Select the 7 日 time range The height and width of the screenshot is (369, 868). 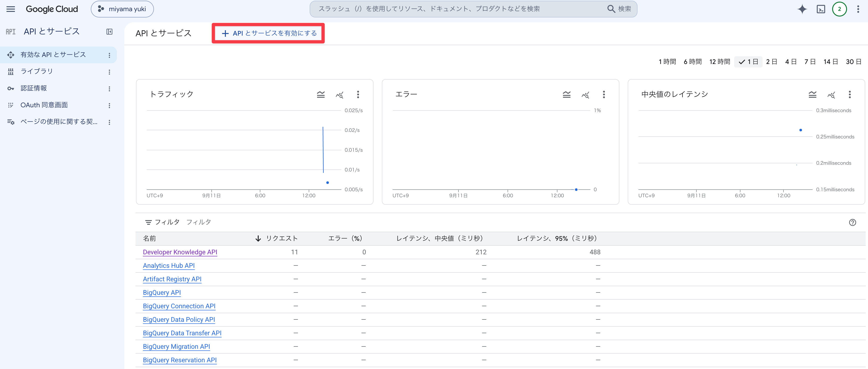[810, 62]
